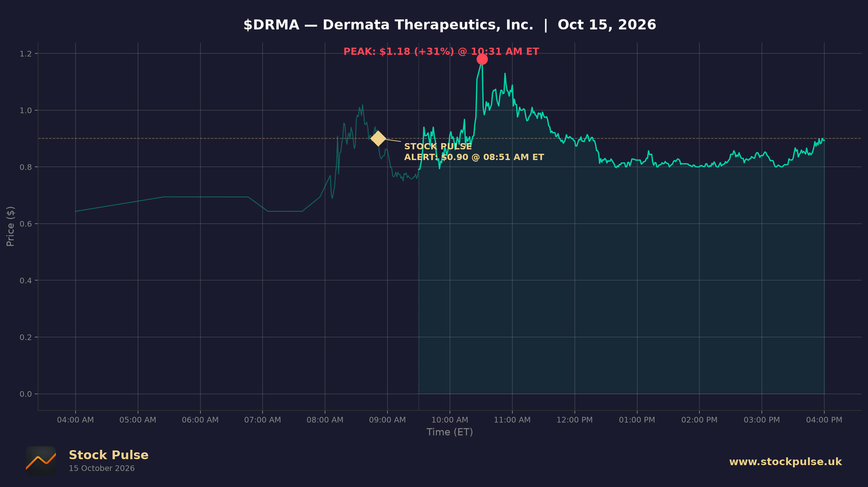Click the 0.0 price tick label
The height and width of the screenshot is (487, 868).
26,394
